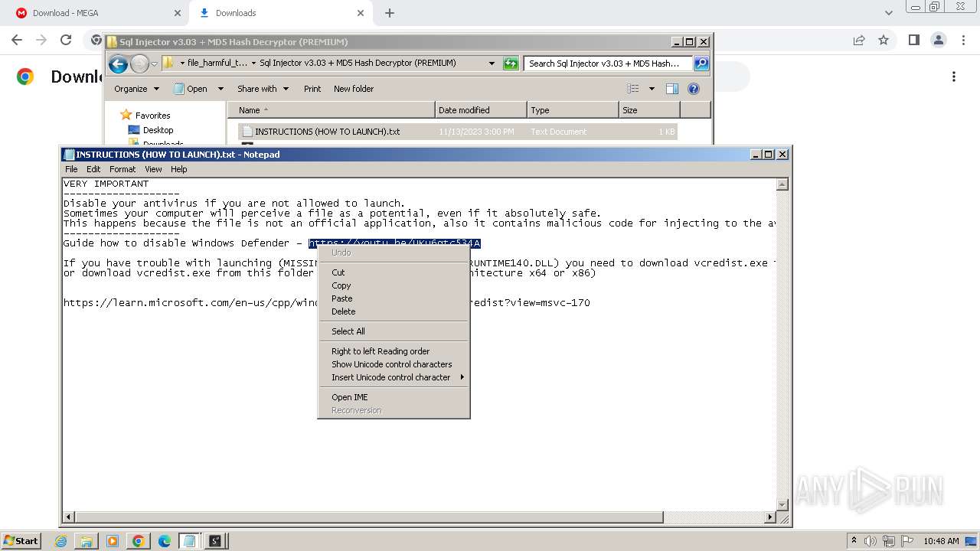Choose Select All from context menu
Image resolution: width=980 pixels, height=551 pixels.
pyautogui.click(x=394, y=331)
